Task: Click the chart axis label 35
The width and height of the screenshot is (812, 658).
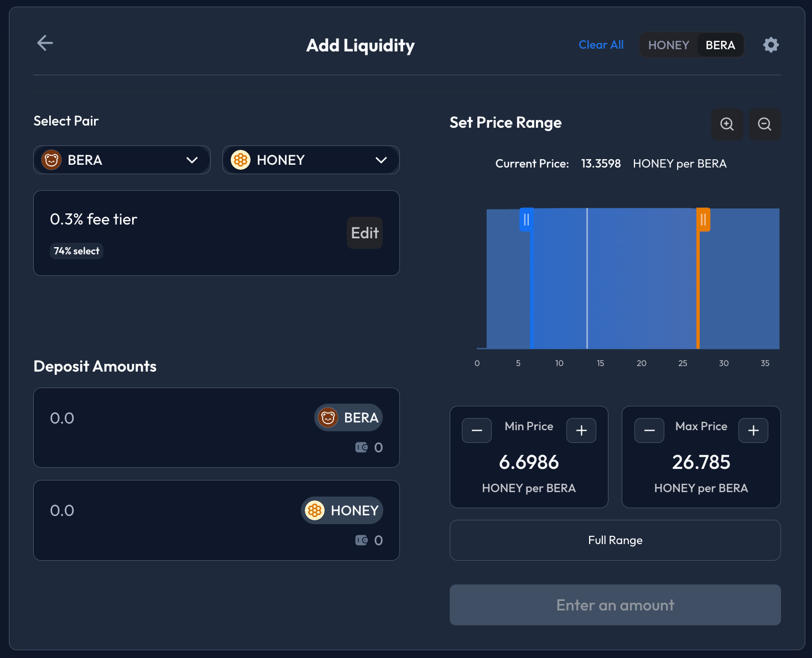Action: click(765, 363)
